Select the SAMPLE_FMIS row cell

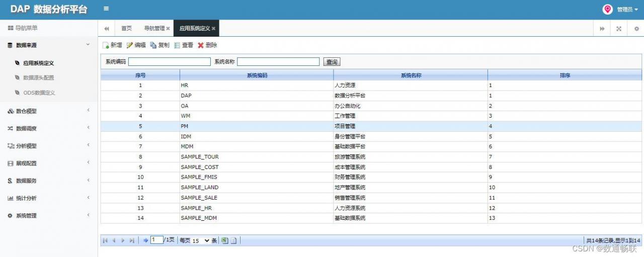pyautogui.click(x=257, y=177)
